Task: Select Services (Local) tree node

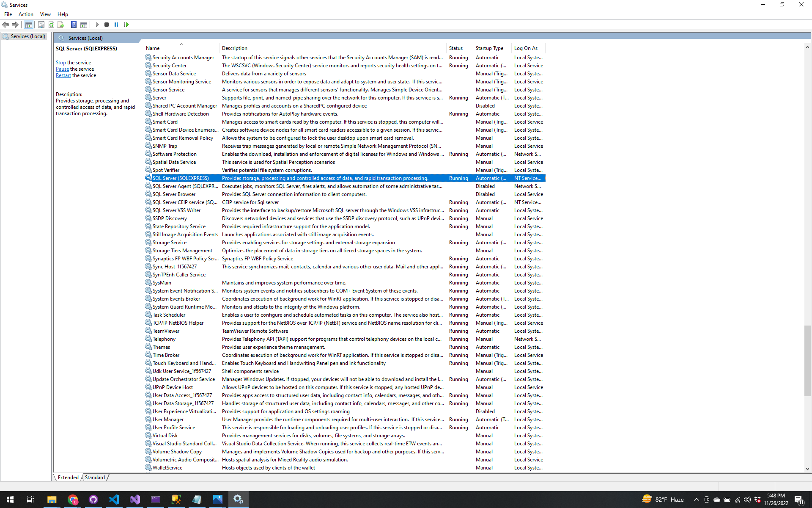Action: [28, 36]
